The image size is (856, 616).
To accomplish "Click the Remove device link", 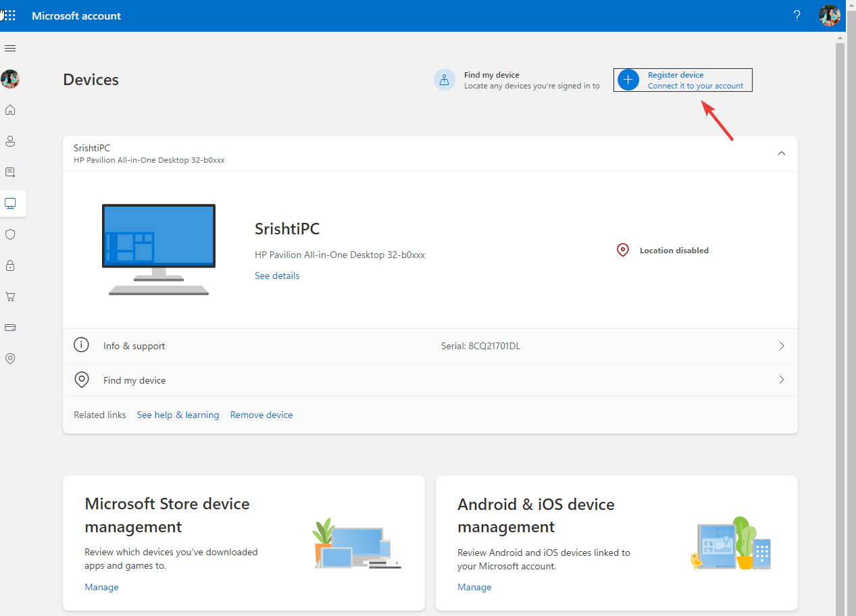I will click(x=261, y=415).
